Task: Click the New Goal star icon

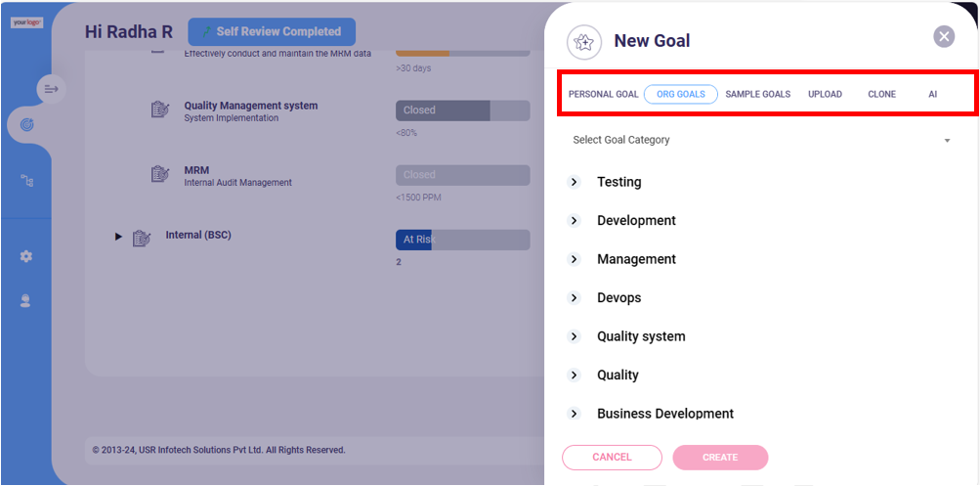Action: point(583,42)
